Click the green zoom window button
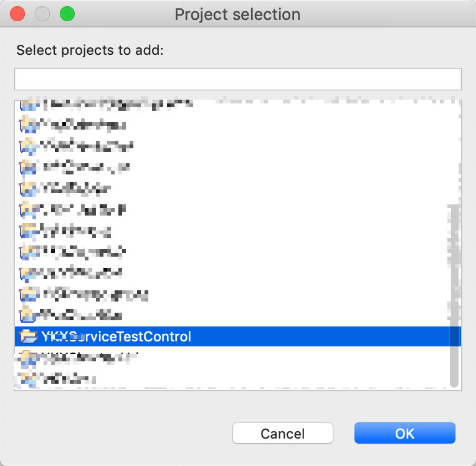 [66, 14]
